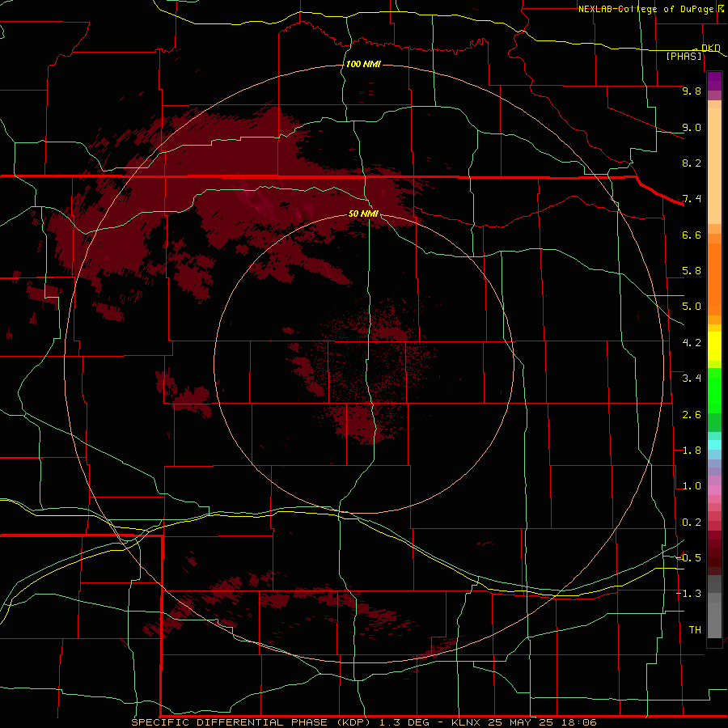Screen dimensions: 728x728
Task: Select the [PHAS] legend unit label
Action: point(684,56)
